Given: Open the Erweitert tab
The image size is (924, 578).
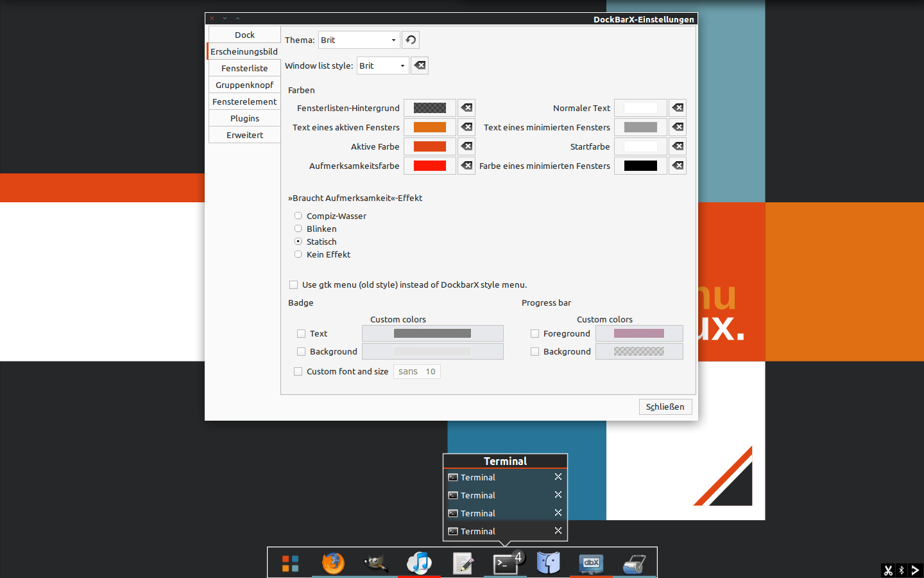Looking at the screenshot, I should (x=244, y=135).
